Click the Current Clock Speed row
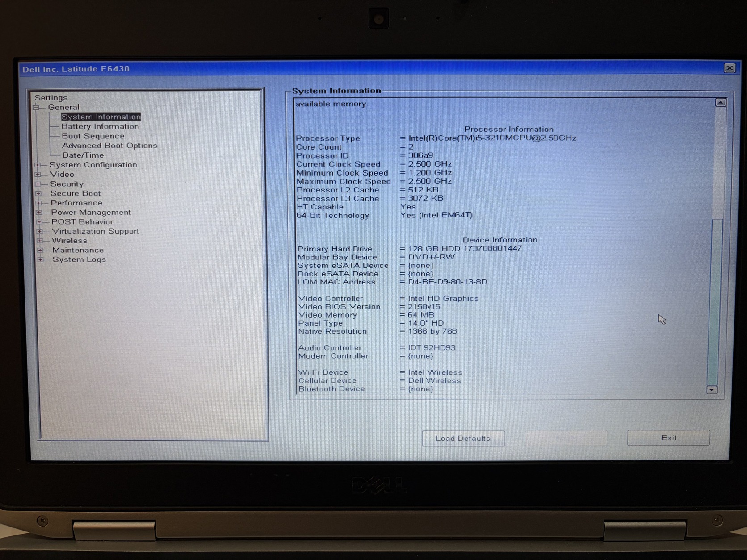This screenshot has height=560, width=747. click(374, 164)
